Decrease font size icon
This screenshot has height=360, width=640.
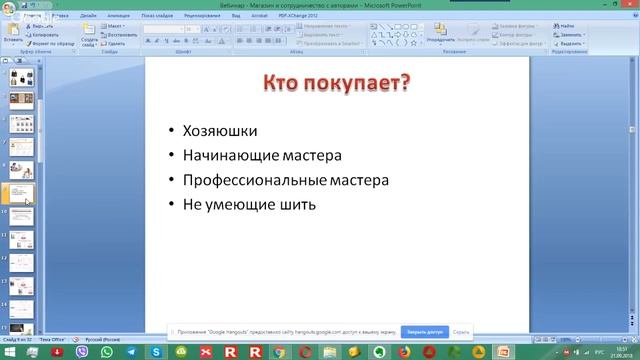(215, 29)
